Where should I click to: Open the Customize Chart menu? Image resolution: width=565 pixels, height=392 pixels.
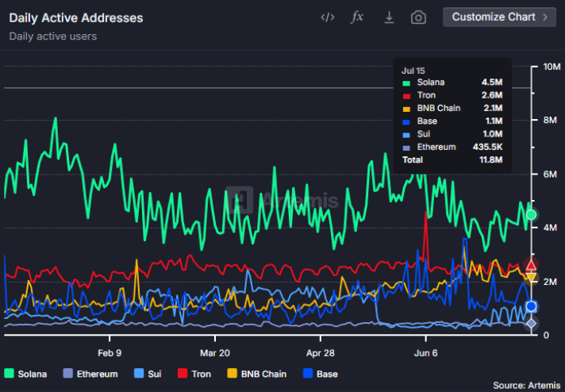click(493, 17)
